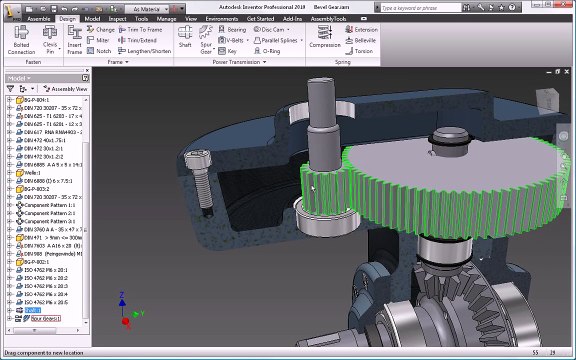Expand the Welle:1 tree node
The image size is (576, 360).
click(x=10, y=173)
